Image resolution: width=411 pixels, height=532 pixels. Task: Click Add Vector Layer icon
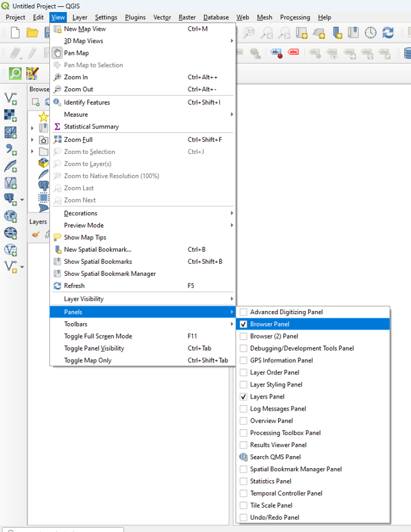tap(10, 98)
